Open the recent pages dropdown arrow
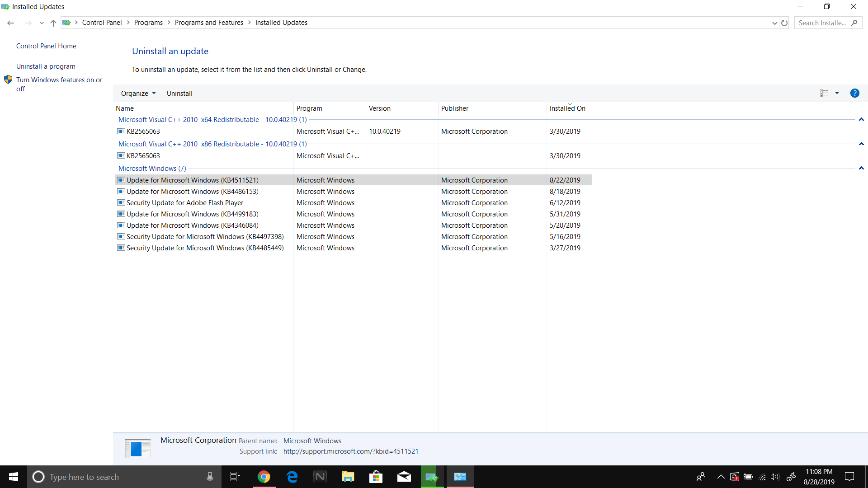The height and width of the screenshot is (488, 868). coord(42,23)
